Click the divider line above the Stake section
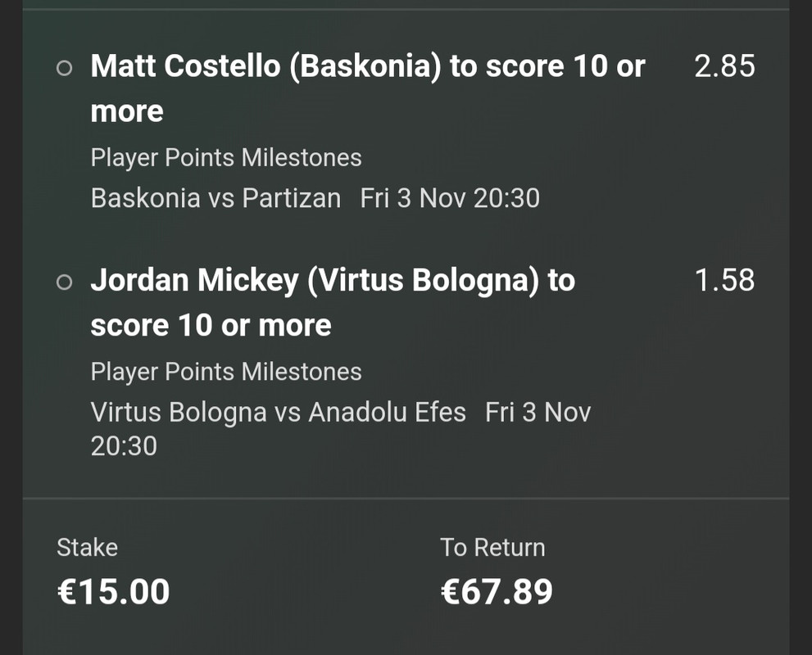Image resolution: width=812 pixels, height=655 pixels. (406, 498)
